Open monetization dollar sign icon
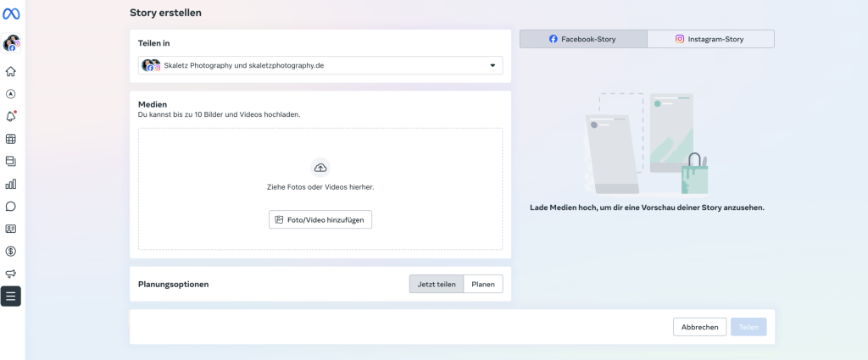This screenshot has height=360, width=868. (x=11, y=251)
